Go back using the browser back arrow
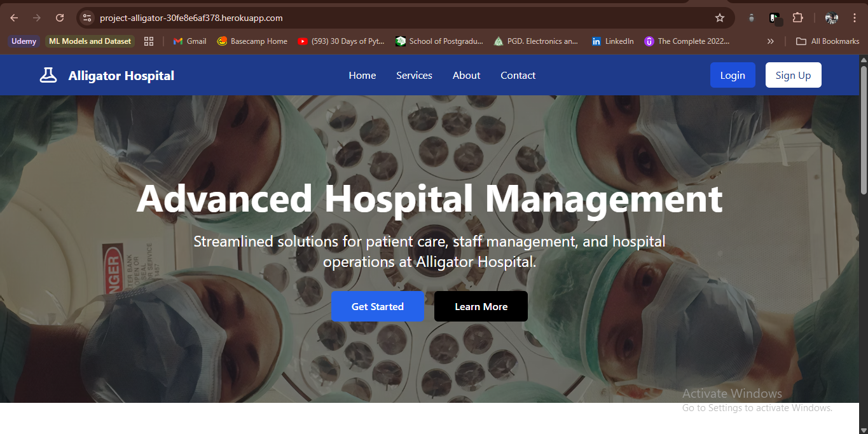This screenshot has height=434, width=868. [14, 18]
